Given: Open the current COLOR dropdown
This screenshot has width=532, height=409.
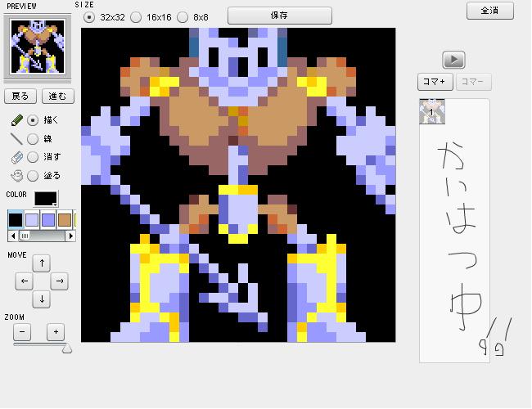Looking at the screenshot, I should coord(46,199).
